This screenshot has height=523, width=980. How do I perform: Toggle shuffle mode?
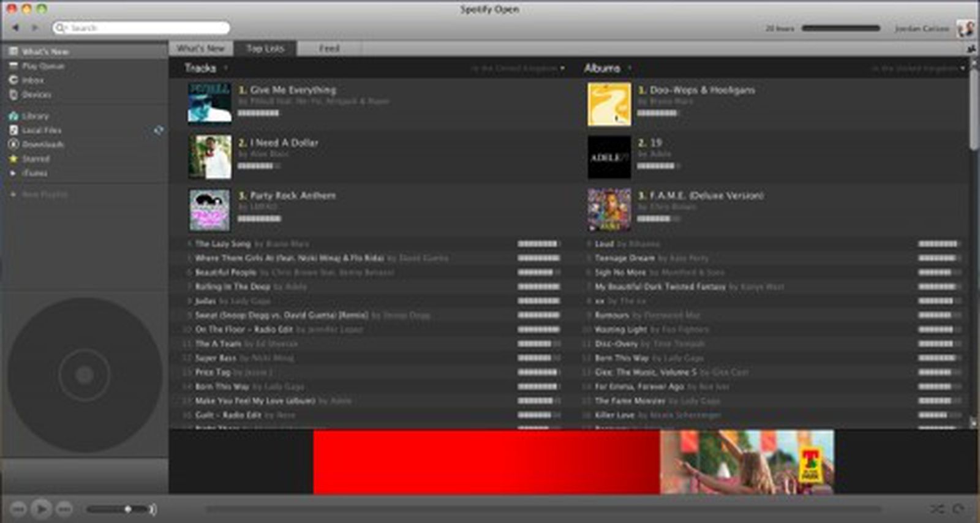coord(937,509)
